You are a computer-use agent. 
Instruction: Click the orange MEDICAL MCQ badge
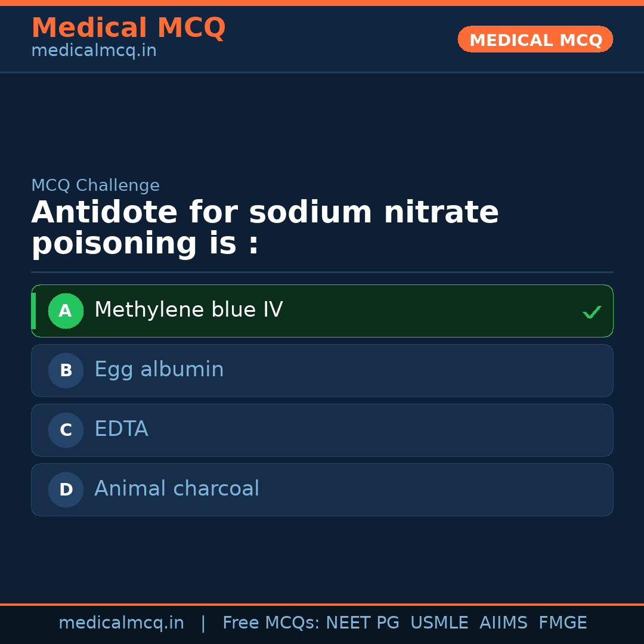point(535,40)
